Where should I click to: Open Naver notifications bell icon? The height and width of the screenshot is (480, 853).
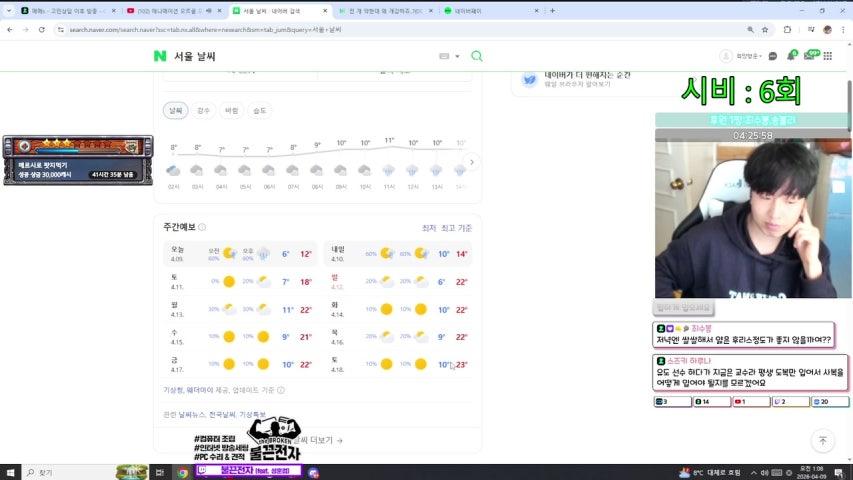(791, 56)
